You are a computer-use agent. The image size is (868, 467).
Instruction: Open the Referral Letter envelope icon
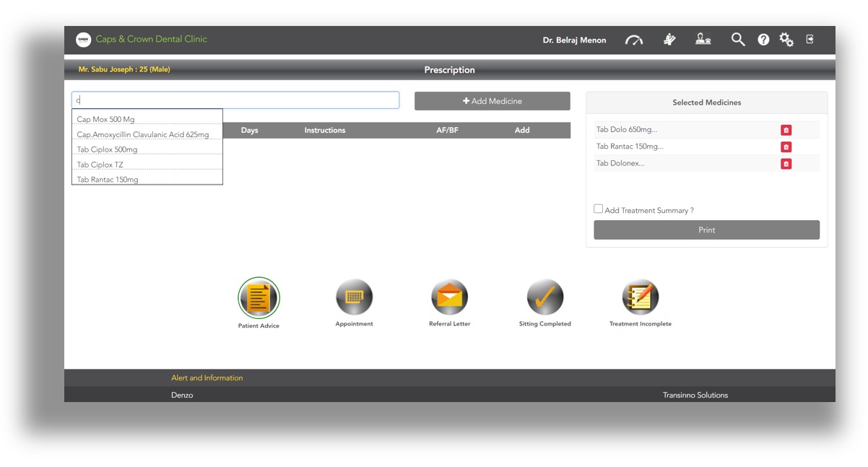(x=449, y=297)
